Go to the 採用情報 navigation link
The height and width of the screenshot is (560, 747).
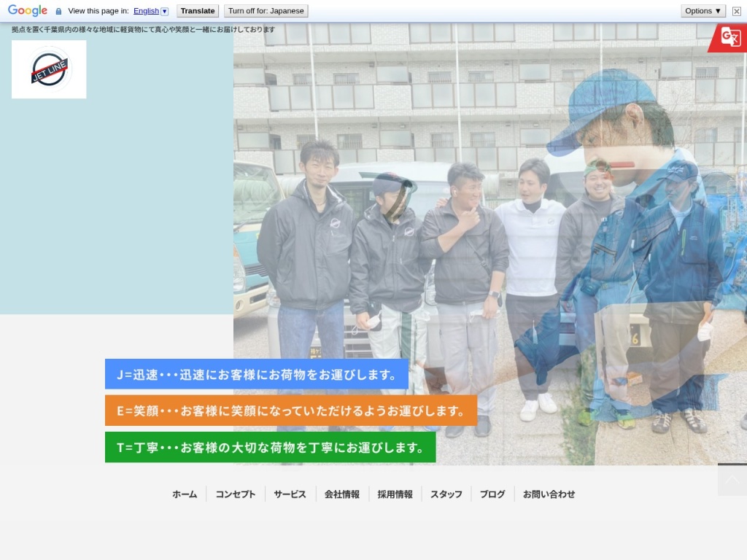[395, 494]
